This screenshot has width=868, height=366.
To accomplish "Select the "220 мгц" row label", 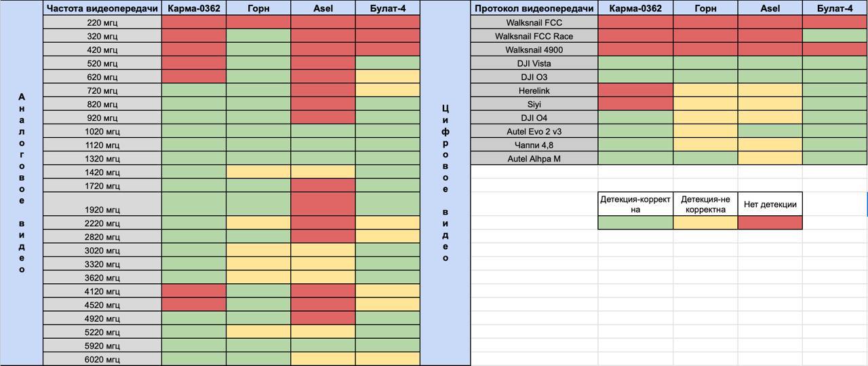I will tap(102, 22).
